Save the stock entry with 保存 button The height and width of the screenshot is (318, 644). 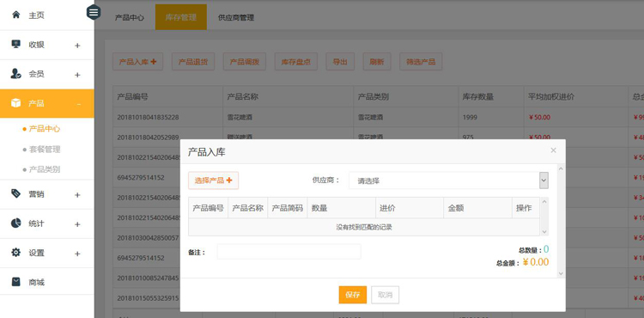pos(353,295)
